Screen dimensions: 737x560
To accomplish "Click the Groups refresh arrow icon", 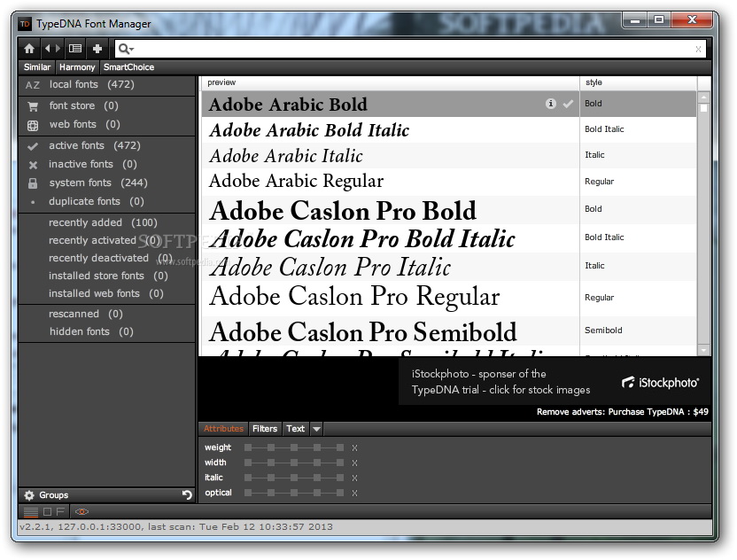I will click(x=187, y=495).
